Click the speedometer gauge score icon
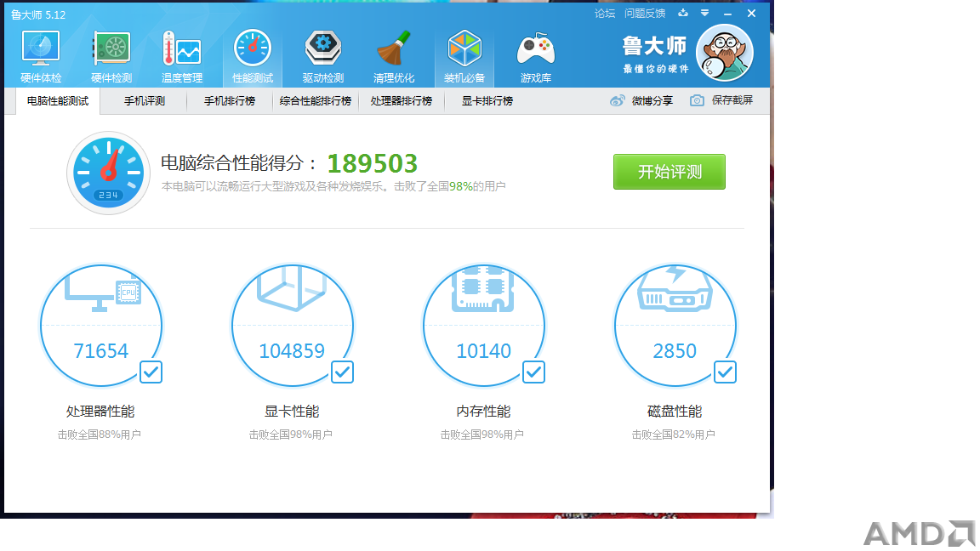Viewport: 980px width, 551px height. click(x=108, y=173)
